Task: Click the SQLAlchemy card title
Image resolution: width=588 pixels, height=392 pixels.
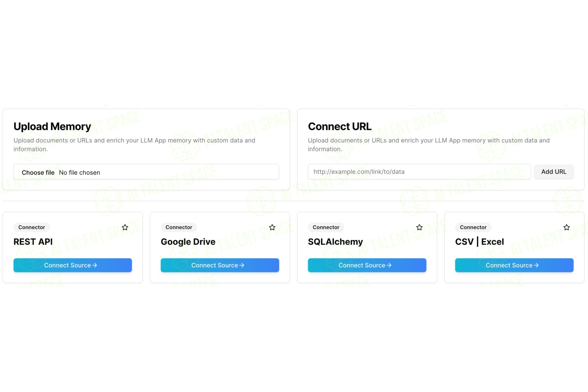Action: pyautogui.click(x=336, y=242)
